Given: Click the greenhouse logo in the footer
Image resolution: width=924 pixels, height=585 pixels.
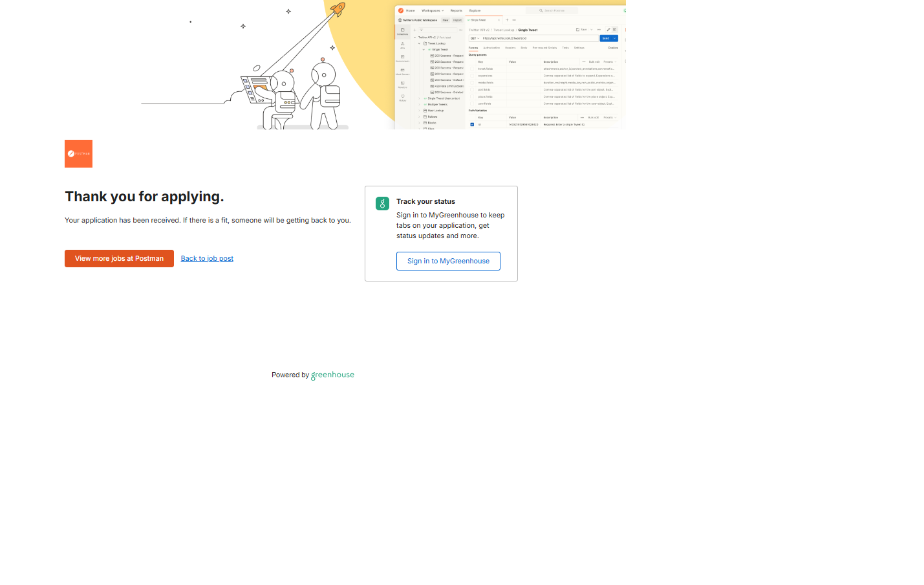Looking at the screenshot, I should 332,375.
